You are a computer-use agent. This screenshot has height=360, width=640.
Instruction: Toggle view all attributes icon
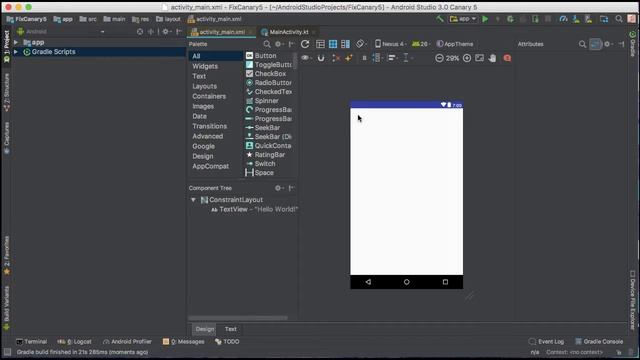click(x=596, y=44)
